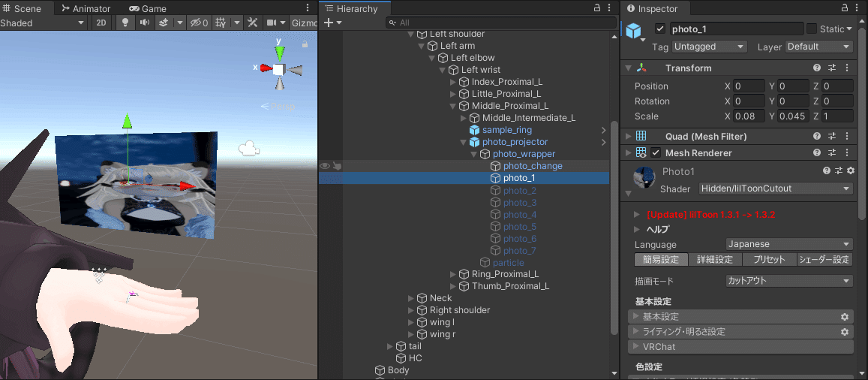
Task: Open Language Japanese dropdown
Action: pos(788,244)
